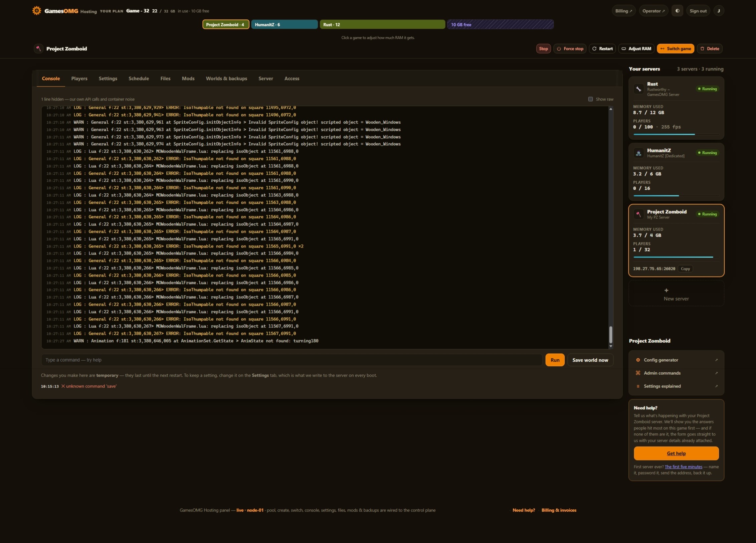Click the 10 GB free RAM segment
756x543 pixels.
coord(500,24)
